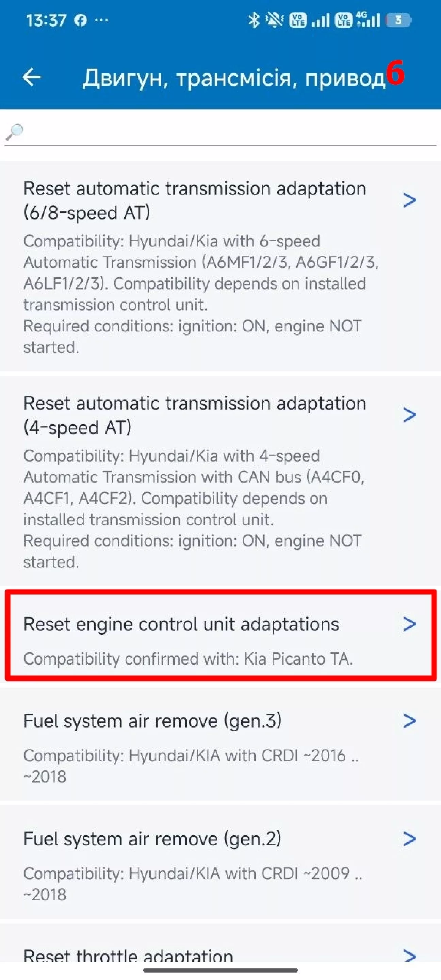The height and width of the screenshot is (980, 441).
Task: Tap the muted bell status icon
Action: 274,20
